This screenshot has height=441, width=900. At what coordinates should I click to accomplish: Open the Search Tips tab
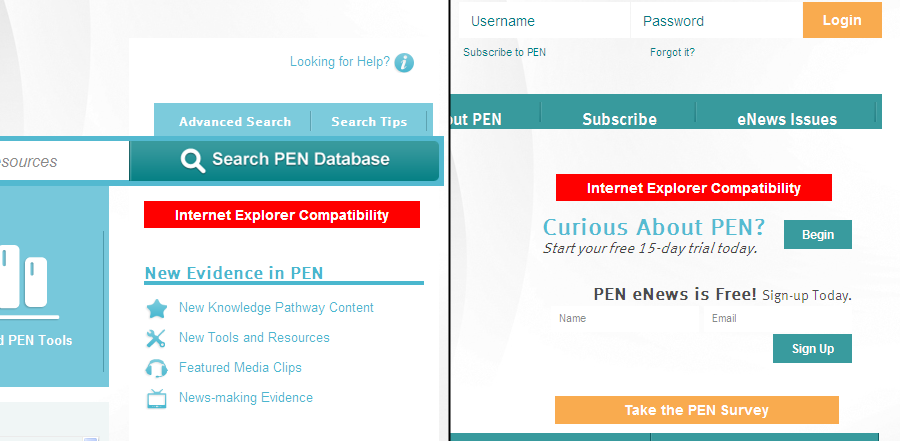[369, 122]
